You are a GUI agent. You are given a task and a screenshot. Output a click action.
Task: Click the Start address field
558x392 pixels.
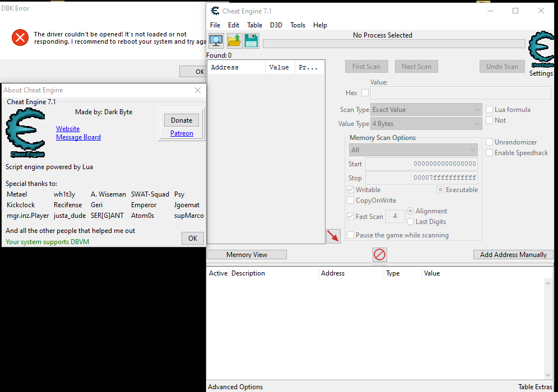click(421, 164)
